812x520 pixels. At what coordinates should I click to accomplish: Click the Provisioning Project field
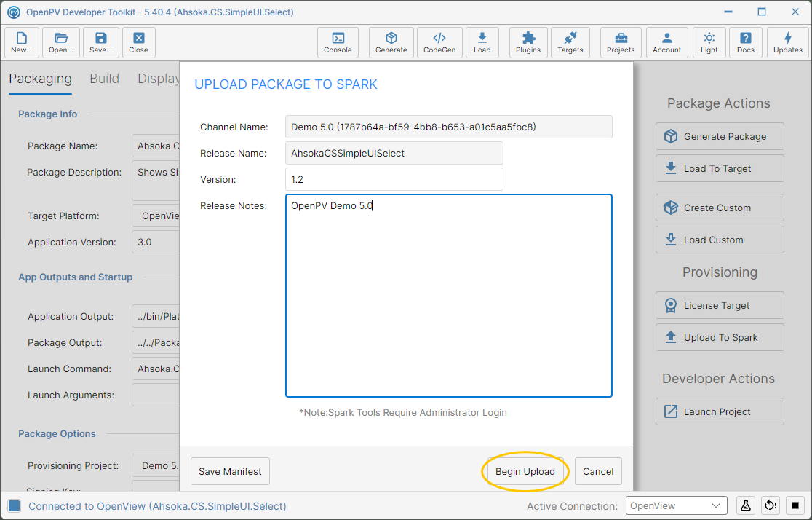[x=156, y=465]
